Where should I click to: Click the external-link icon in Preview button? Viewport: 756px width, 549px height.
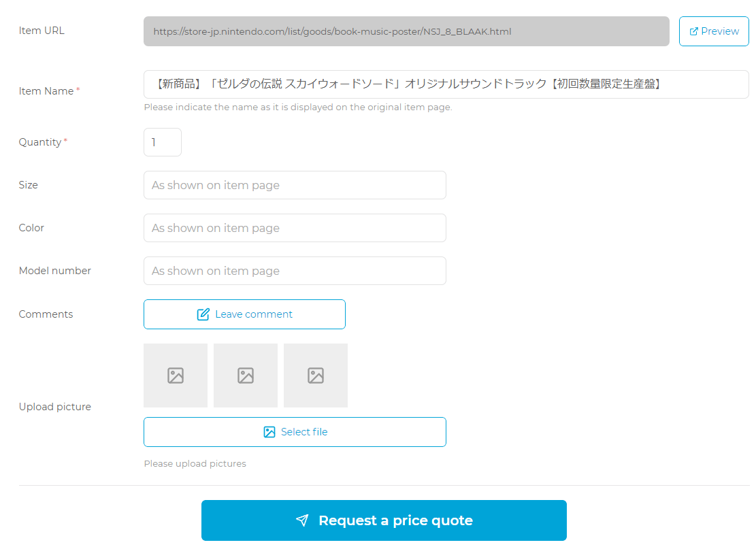693,31
